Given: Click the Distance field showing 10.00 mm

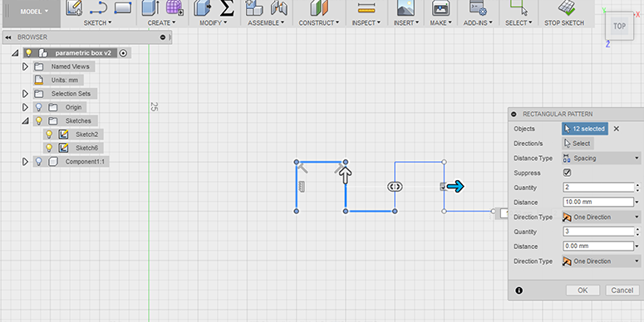Looking at the screenshot, I should coord(598,202).
